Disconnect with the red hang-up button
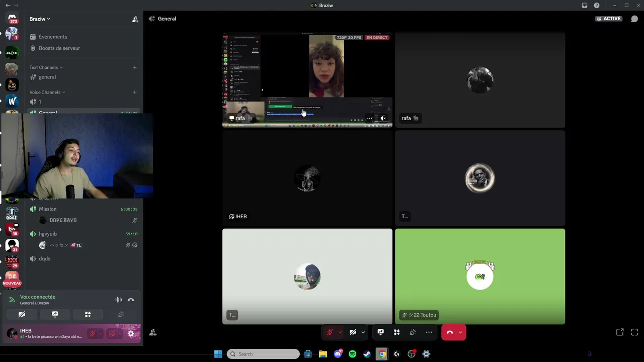Screen dimensions: 644x362 (x=450, y=332)
